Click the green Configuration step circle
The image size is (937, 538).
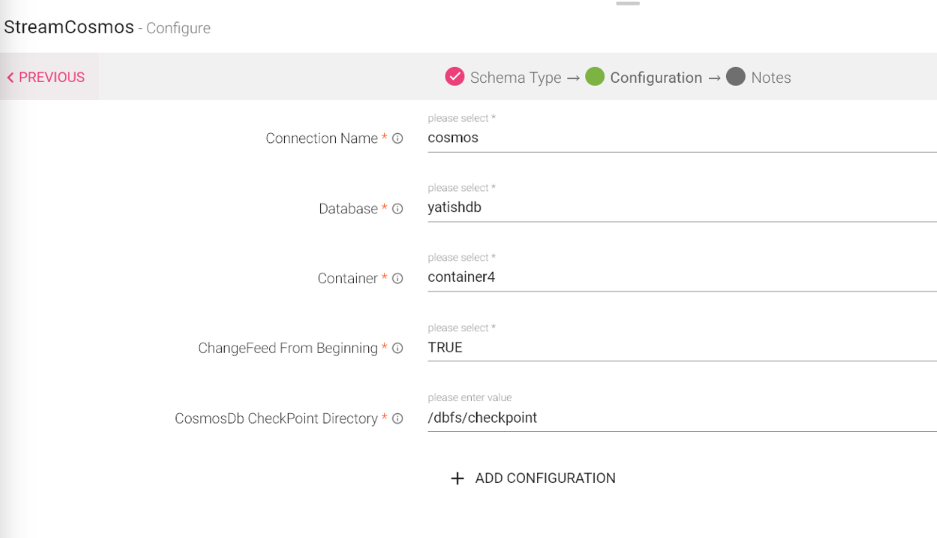(595, 77)
